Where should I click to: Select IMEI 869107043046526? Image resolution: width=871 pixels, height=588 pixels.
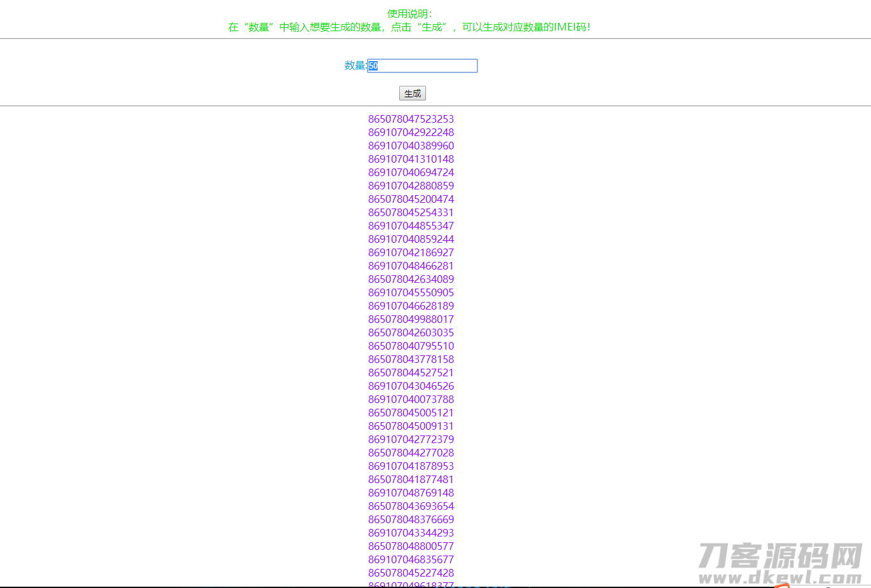(411, 386)
